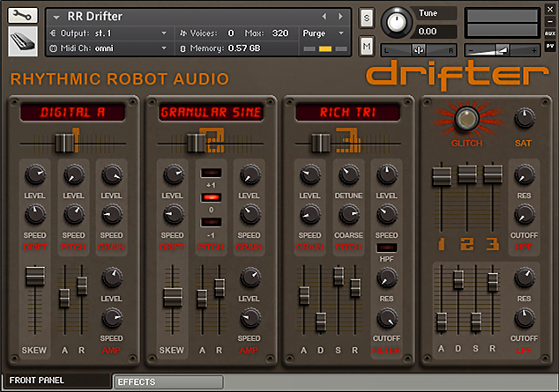Expand the RR Drifter instrument name arrow
The image size is (559, 392).
coord(57,17)
